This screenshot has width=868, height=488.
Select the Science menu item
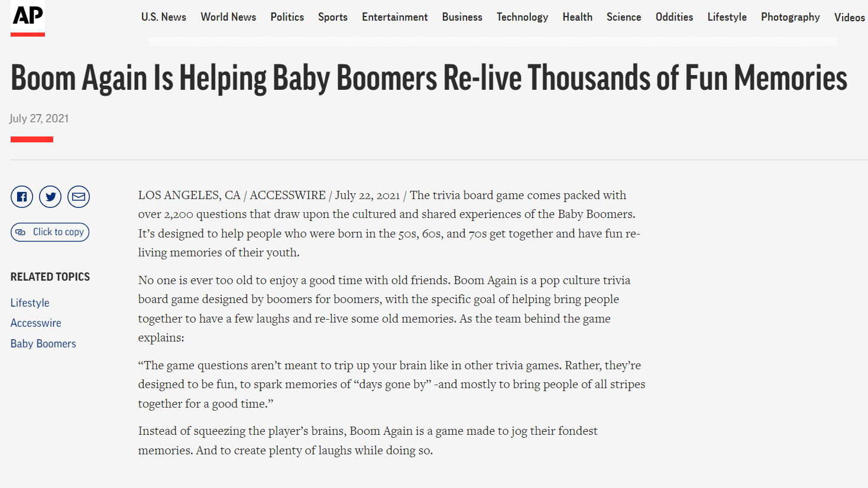pos(624,17)
